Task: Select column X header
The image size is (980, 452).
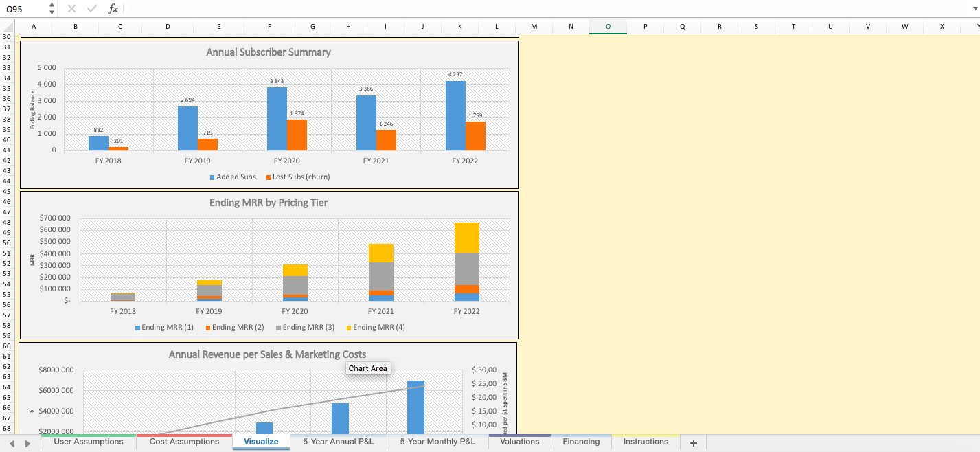Action: coord(942,26)
